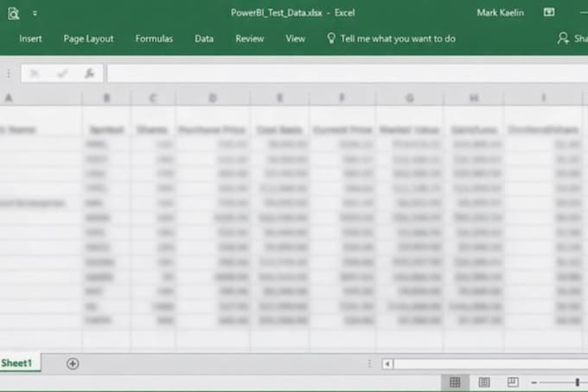Click the formula bar Enter checkmark icon

click(62, 74)
